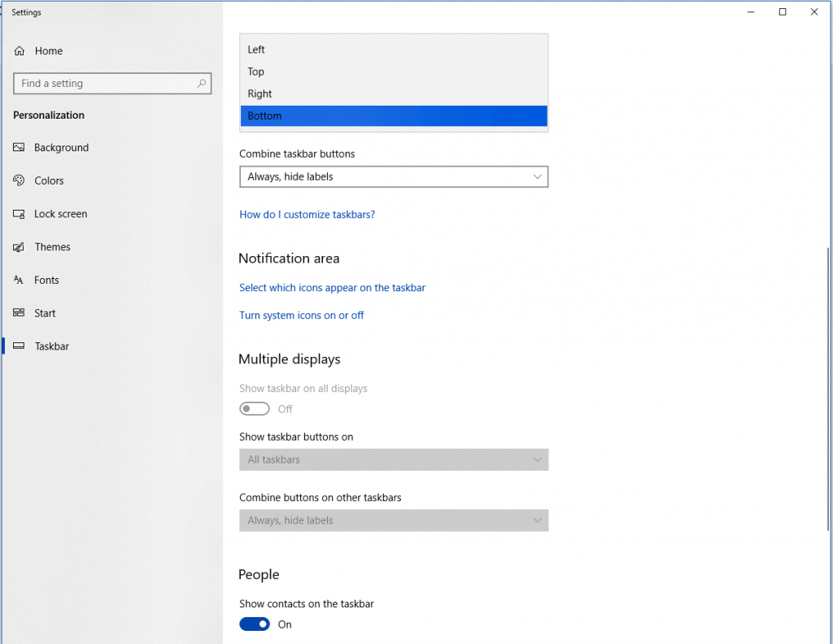Click the search magnifier icon
The width and height of the screenshot is (833, 644).
click(x=202, y=84)
